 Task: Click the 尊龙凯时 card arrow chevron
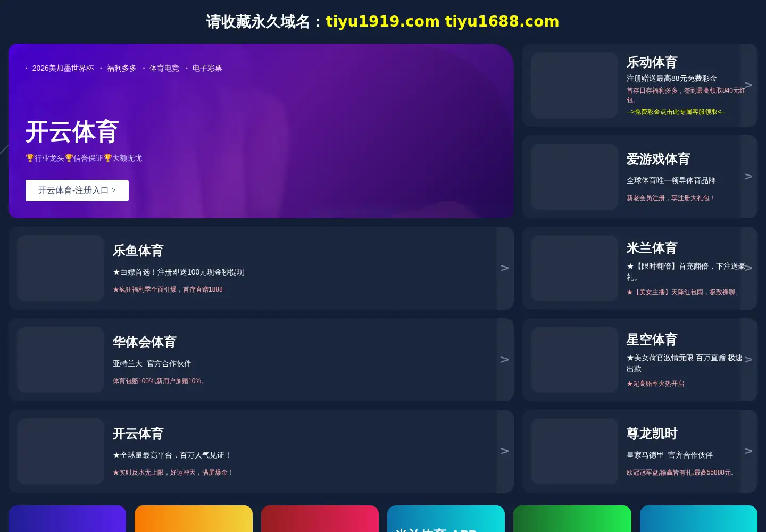pos(748,451)
